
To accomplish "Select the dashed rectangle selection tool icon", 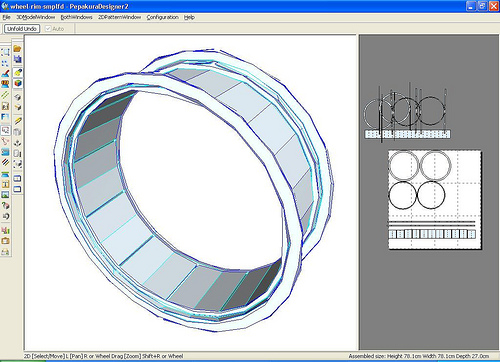I will [5, 52].
